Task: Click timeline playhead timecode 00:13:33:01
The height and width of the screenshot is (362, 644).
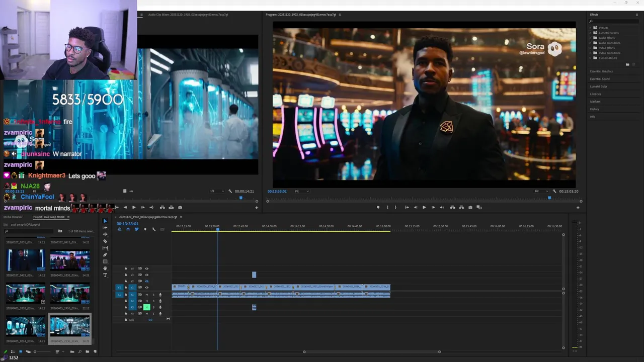Action: (127, 224)
